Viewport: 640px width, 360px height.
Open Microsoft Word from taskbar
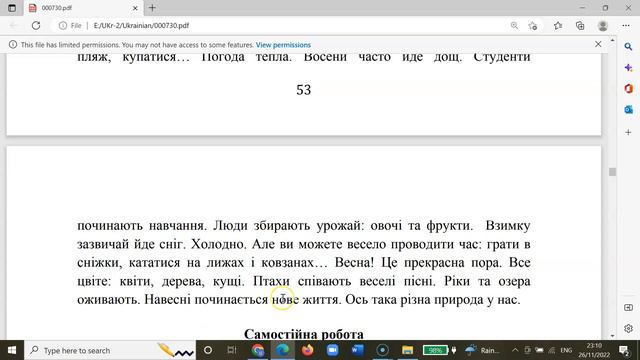pos(357,350)
